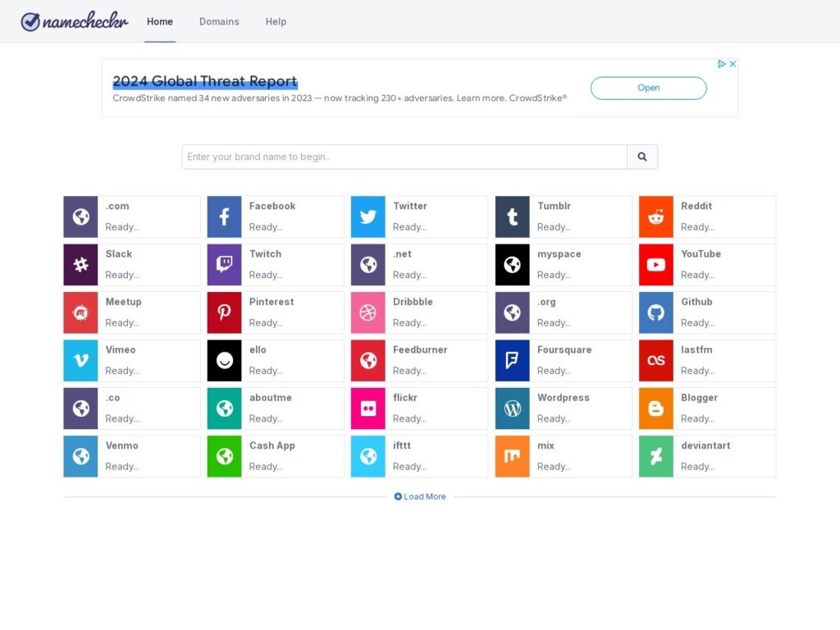Open the Help tab
840x630 pixels.
[x=276, y=21]
